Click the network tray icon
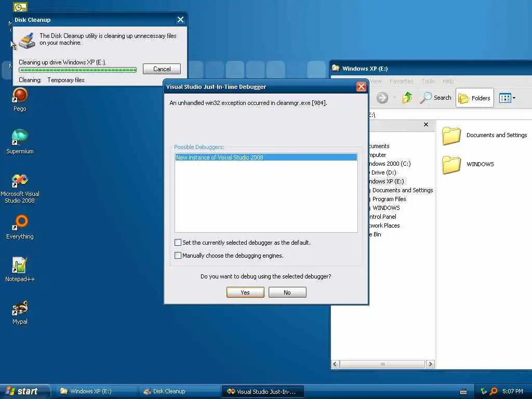This screenshot has width=532, height=399. tap(484, 391)
